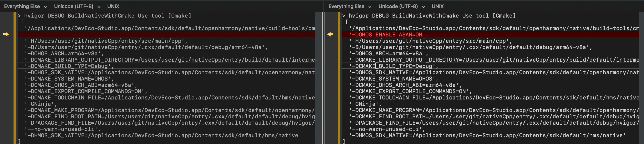Click --no-warn-unused-cli line in right pane
The image size is (644, 144).
(387, 129)
